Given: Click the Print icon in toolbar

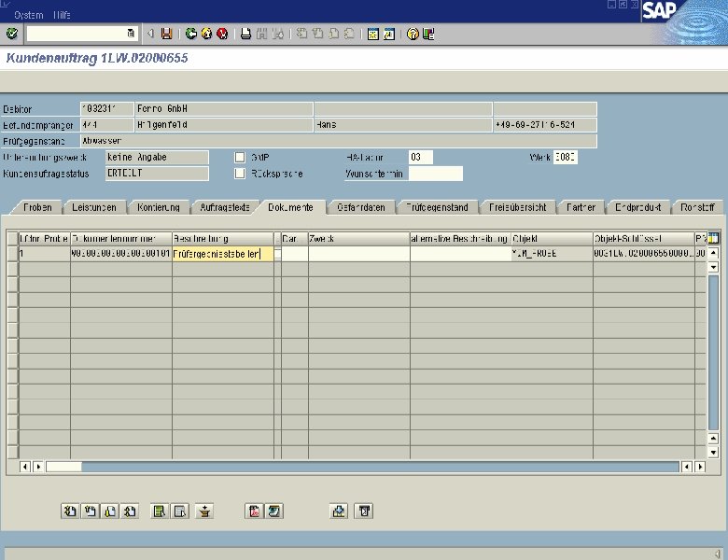Looking at the screenshot, I should coord(245,34).
